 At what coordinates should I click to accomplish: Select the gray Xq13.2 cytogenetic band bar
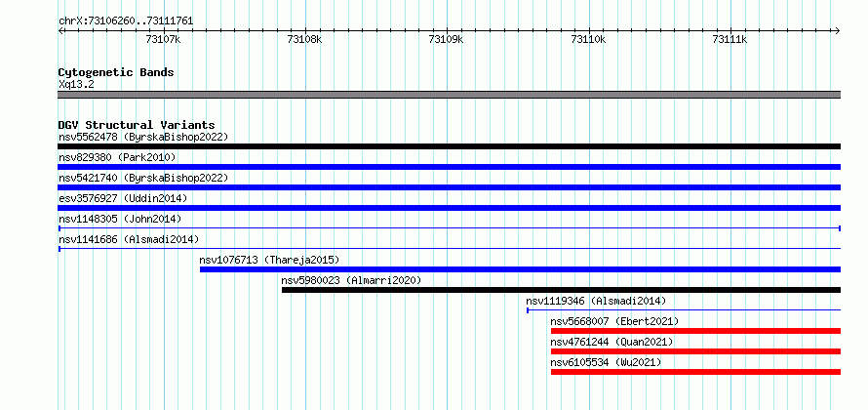pos(449,95)
